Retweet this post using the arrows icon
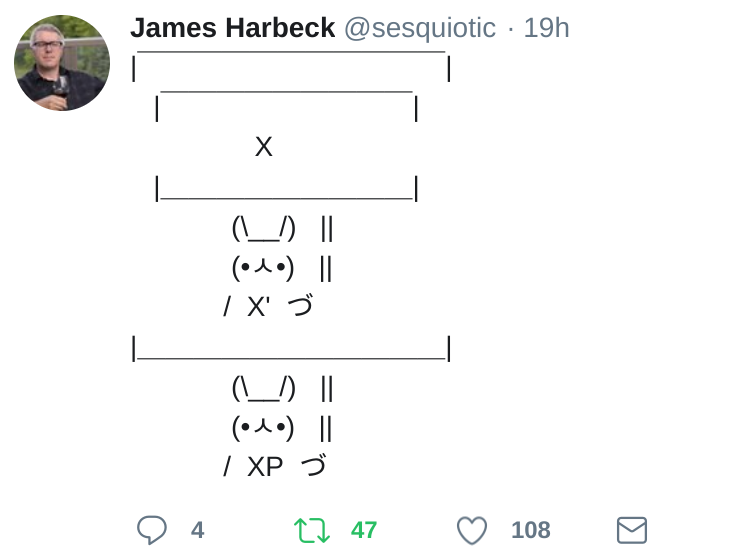Image resolution: width=750 pixels, height=558 pixels. (x=311, y=530)
